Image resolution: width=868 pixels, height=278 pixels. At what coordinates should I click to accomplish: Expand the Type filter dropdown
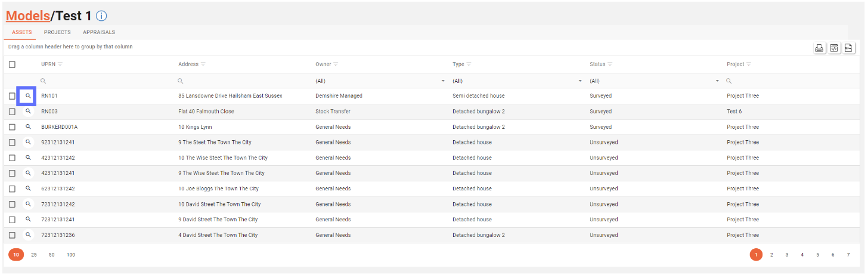580,81
